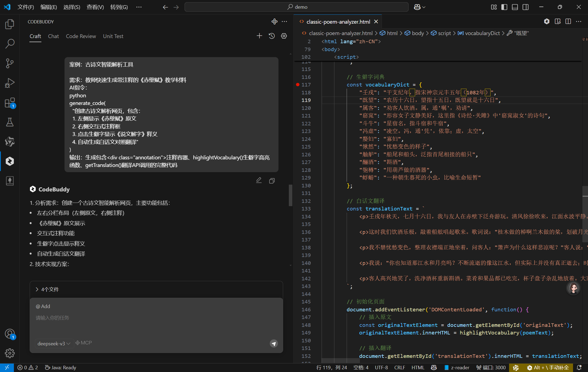Start a new CodeBuddy chat with plus
The width and height of the screenshot is (588, 372).
click(259, 36)
